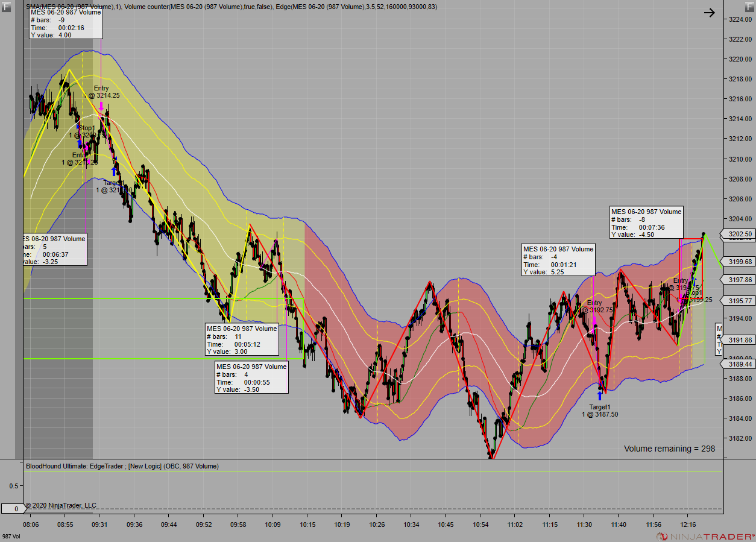
Task: Click the 11:15 time axis label
Action: [550, 525]
